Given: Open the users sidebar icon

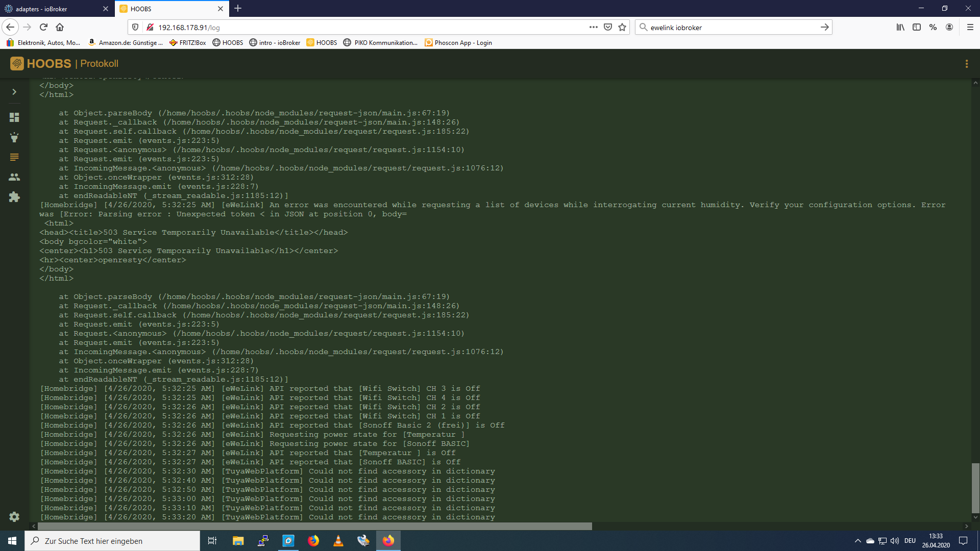Looking at the screenshot, I should [x=14, y=177].
